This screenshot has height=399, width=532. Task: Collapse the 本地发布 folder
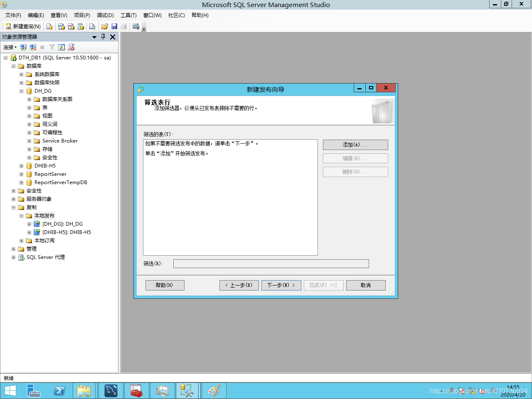pos(21,216)
